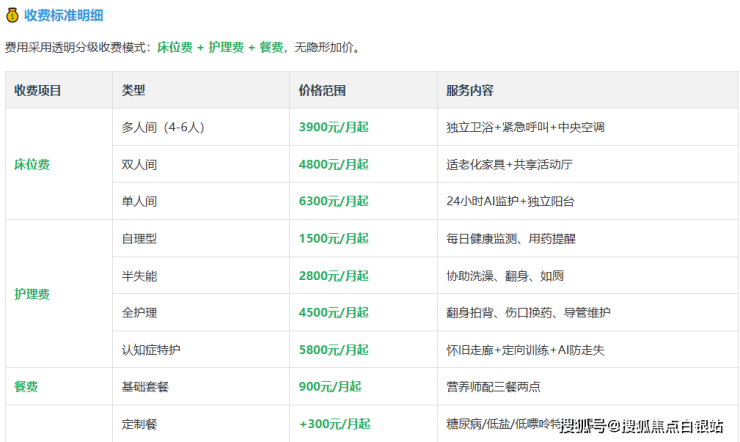The width and height of the screenshot is (740, 442).
Task: Click the 3900元/月起 price
Action: click(333, 127)
